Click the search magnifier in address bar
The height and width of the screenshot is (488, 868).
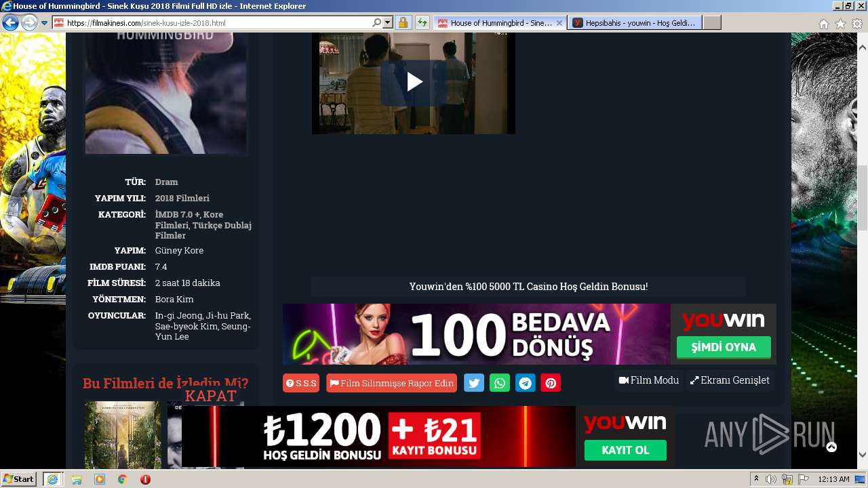point(377,23)
